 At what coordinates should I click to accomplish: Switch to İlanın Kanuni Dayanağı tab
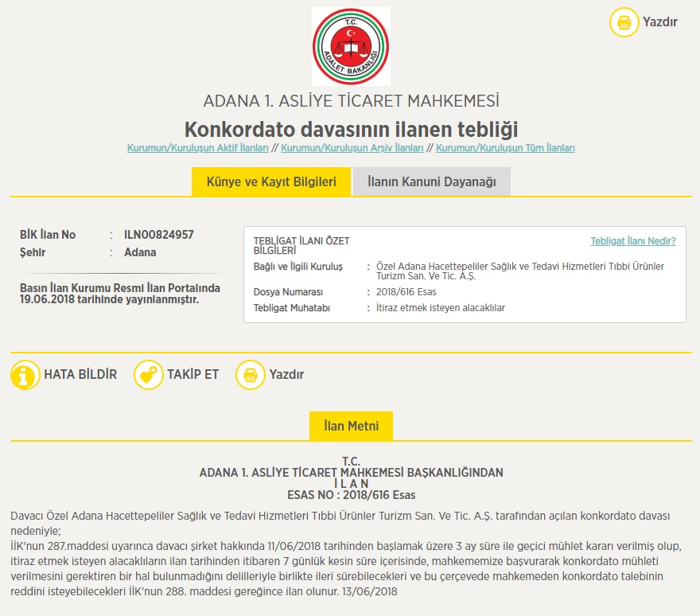click(x=431, y=182)
